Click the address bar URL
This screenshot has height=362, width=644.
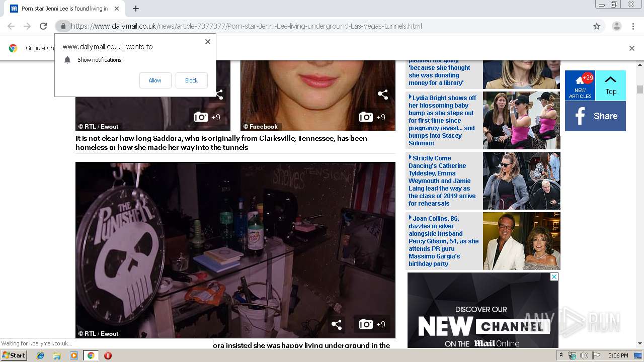(x=247, y=26)
